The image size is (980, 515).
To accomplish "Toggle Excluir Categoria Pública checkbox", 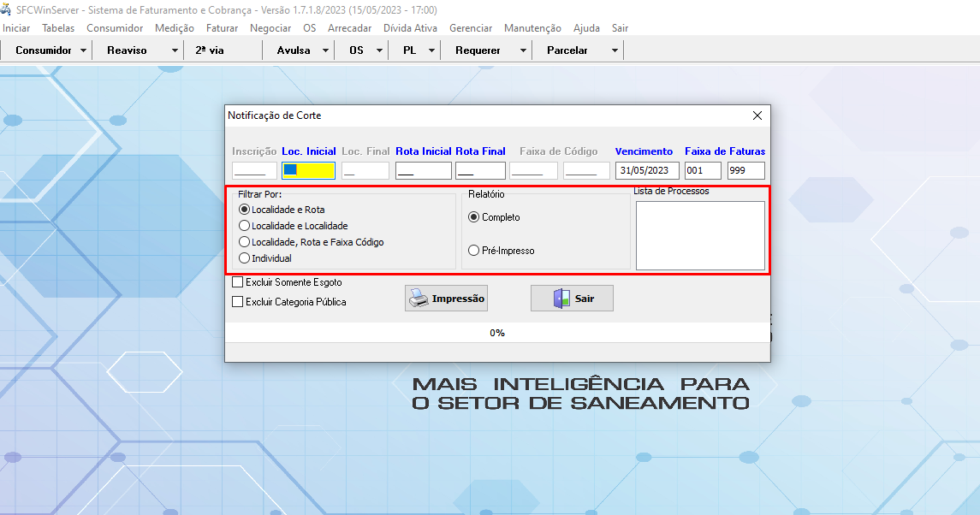I will (x=238, y=301).
